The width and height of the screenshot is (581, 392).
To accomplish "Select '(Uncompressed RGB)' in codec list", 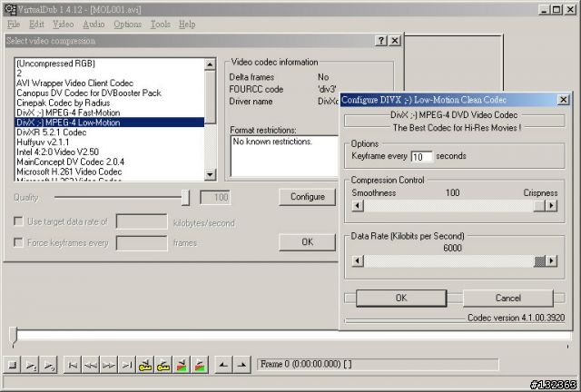I will tap(110, 64).
